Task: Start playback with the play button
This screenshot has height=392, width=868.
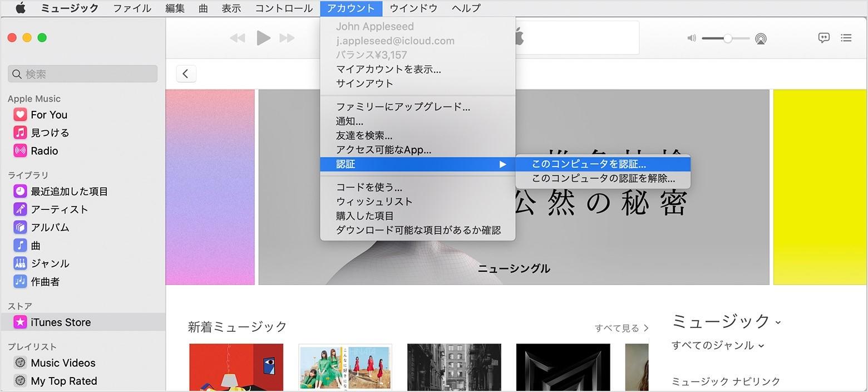Action: pos(263,38)
